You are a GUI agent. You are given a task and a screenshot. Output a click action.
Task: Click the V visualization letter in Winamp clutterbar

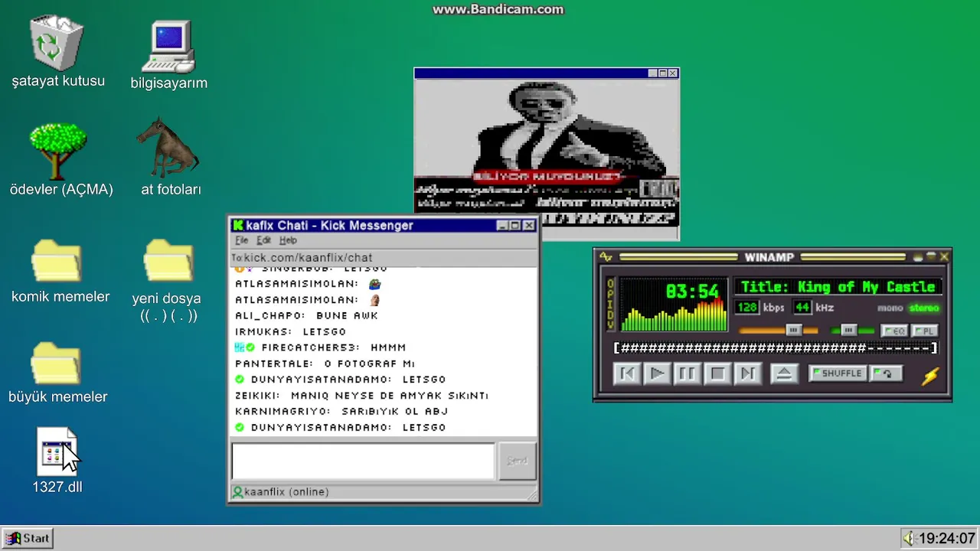click(x=610, y=325)
